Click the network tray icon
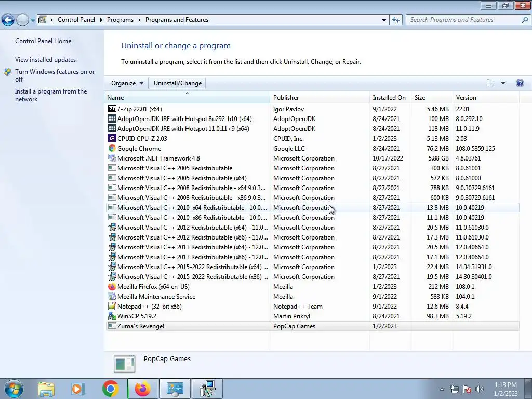Image resolution: width=532 pixels, height=399 pixels. click(454, 389)
